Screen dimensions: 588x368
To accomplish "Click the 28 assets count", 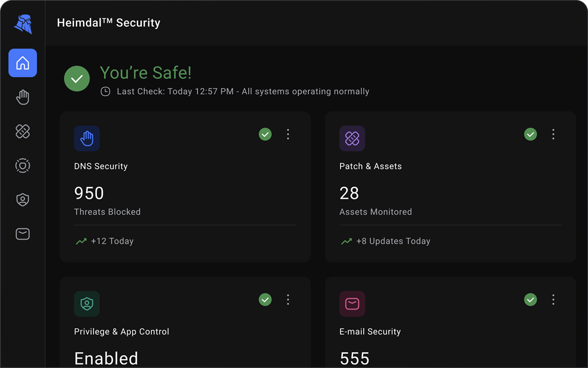I will [x=349, y=193].
